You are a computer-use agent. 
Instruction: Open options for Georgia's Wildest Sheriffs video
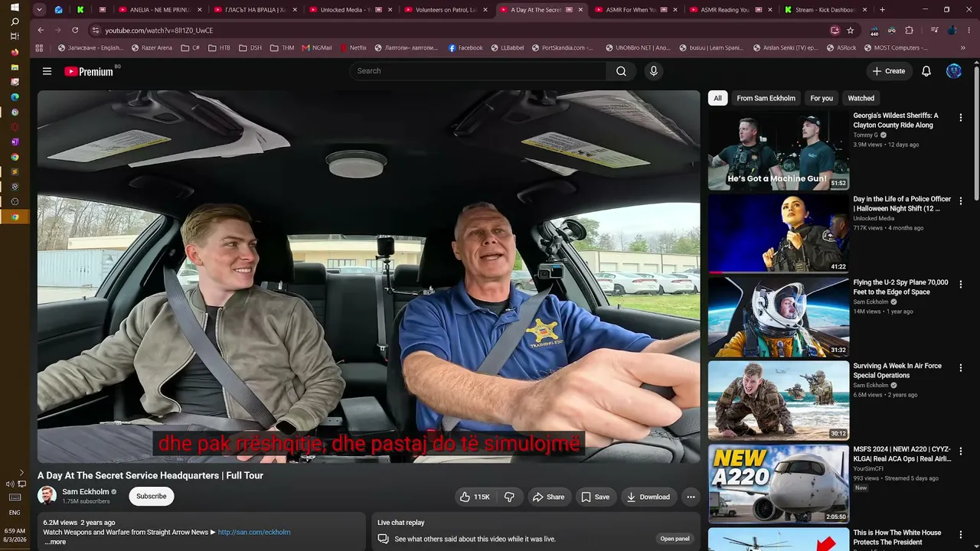(961, 118)
